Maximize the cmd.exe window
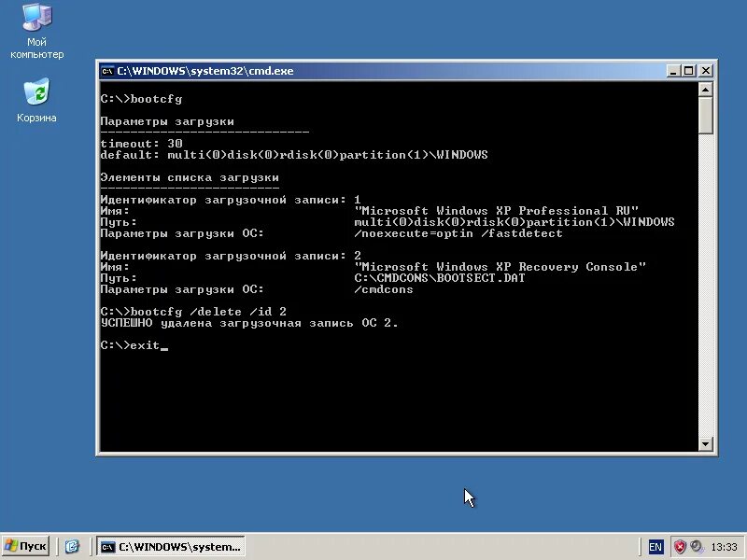747x560 pixels. (x=688, y=71)
